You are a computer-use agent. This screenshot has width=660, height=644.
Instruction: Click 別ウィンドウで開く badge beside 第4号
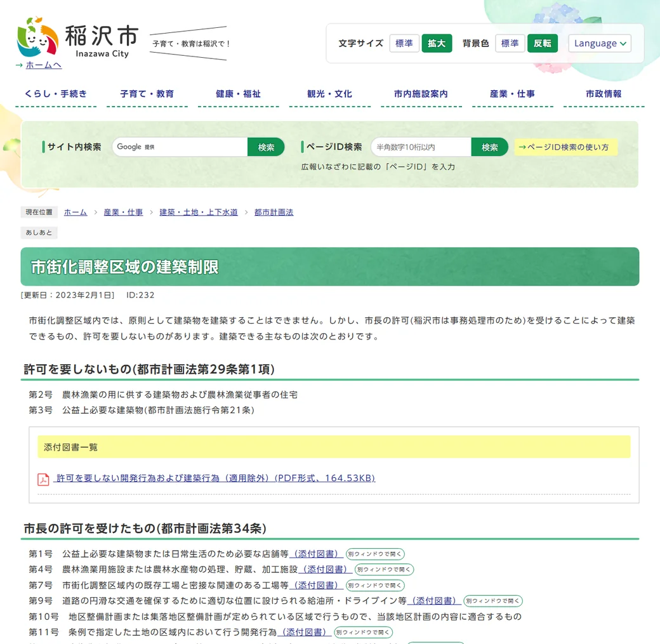coord(385,570)
